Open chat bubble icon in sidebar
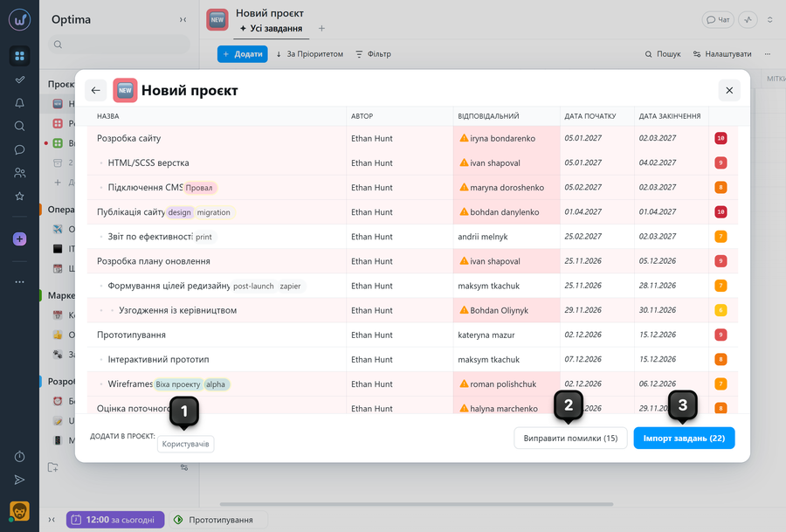This screenshot has height=532, width=786. (x=19, y=149)
